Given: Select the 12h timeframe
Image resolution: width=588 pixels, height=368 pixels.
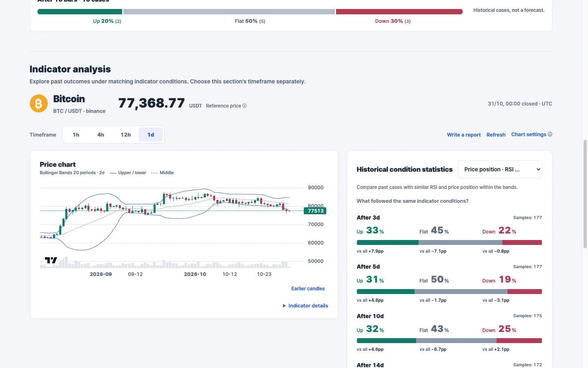Looking at the screenshot, I should 126,135.
